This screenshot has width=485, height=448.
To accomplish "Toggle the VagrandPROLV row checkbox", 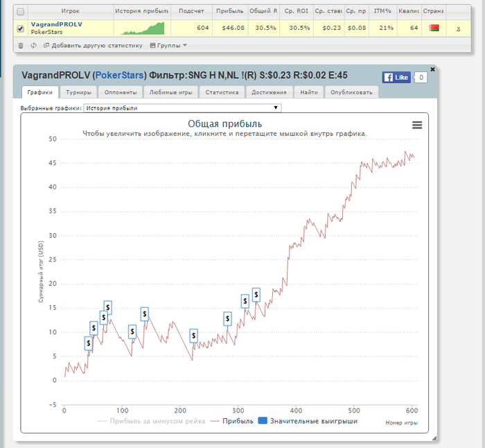I will click(20, 28).
